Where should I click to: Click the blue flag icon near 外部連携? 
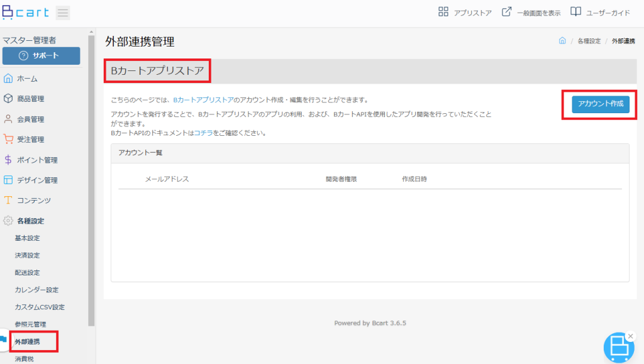(x=3, y=339)
